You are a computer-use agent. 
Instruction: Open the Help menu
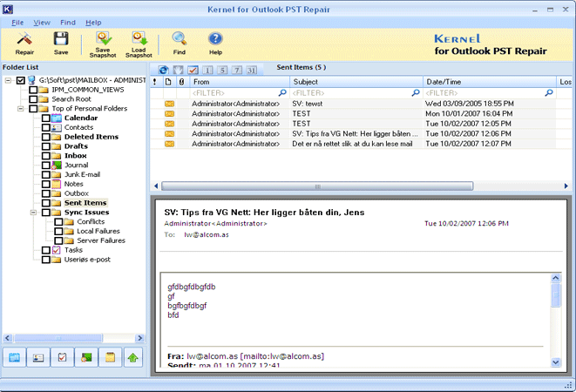93,23
